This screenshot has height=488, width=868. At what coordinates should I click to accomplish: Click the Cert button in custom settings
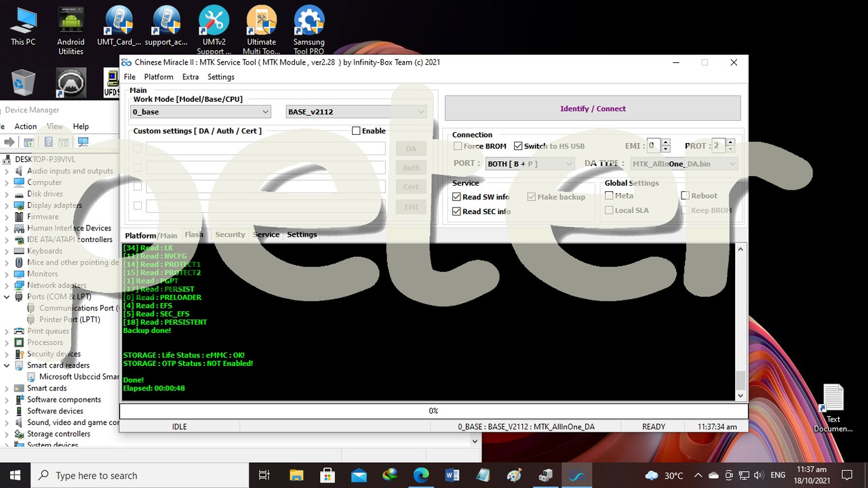411,187
